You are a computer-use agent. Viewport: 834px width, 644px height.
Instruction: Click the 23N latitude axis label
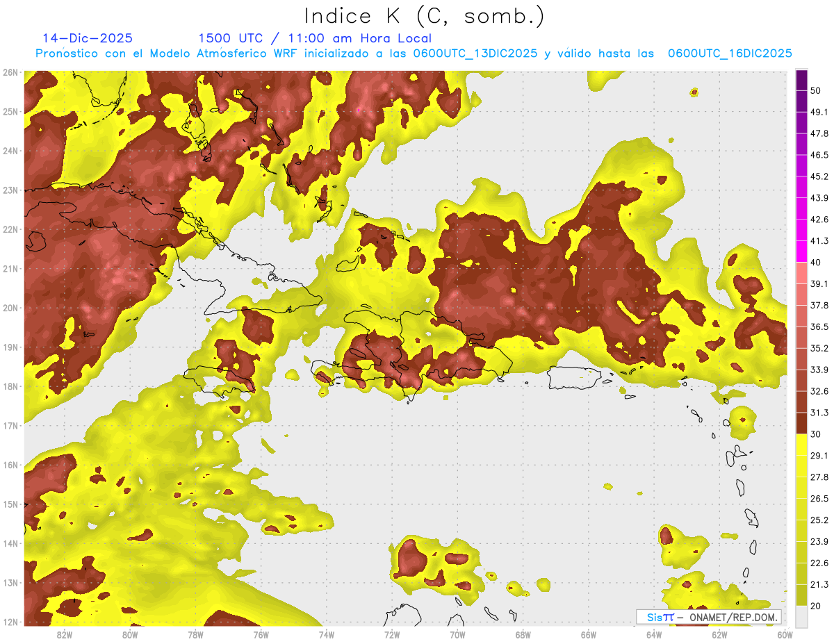click(10, 190)
